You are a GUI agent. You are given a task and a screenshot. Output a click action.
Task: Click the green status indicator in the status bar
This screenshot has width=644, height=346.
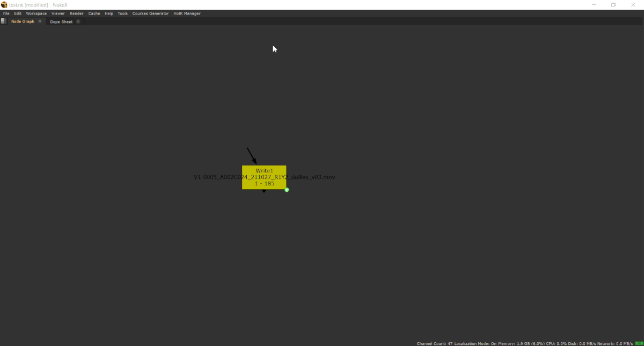(x=639, y=343)
